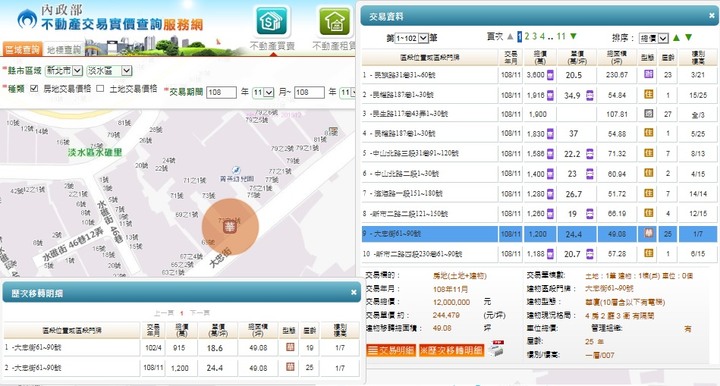The height and width of the screenshot is (386, 720).
Task: Open the district dropdown showing 淡水區
Action: click(109, 71)
